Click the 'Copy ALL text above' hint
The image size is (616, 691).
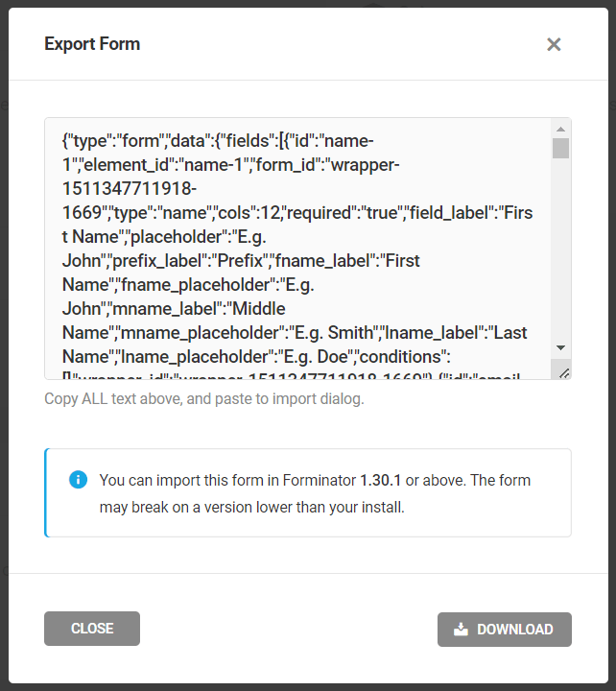[204, 399]
